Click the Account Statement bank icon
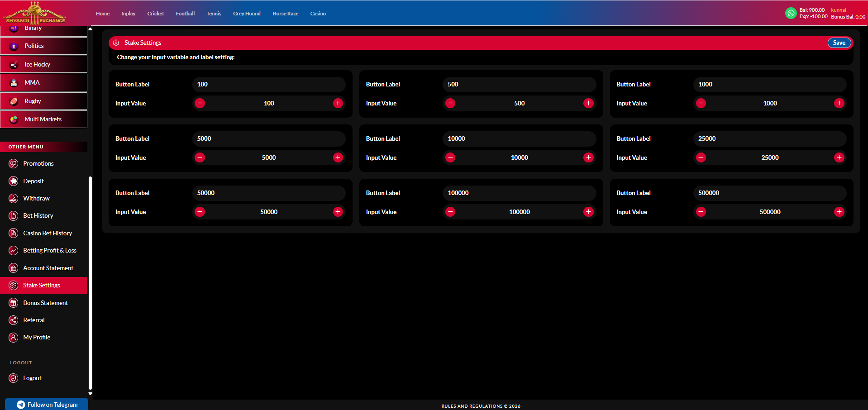The image size is (868, 410). 14,268
